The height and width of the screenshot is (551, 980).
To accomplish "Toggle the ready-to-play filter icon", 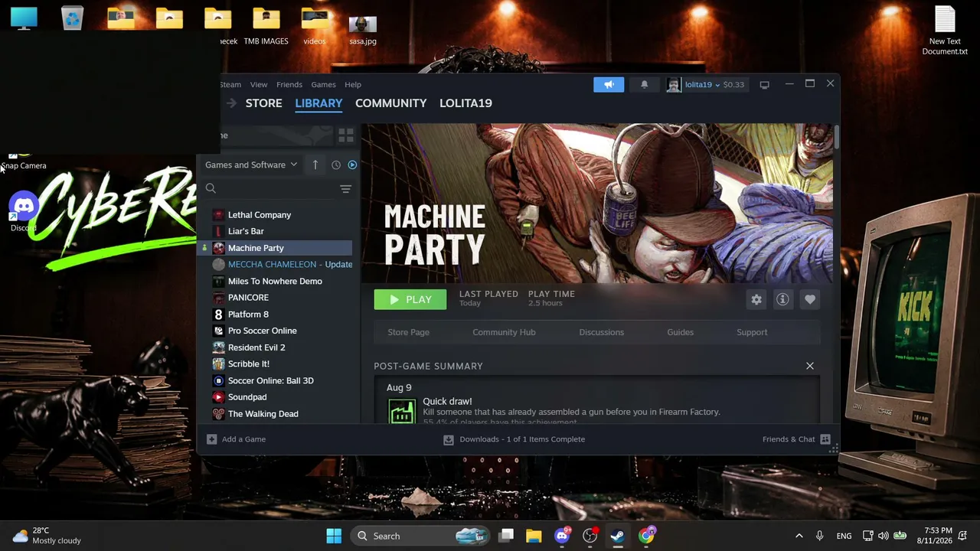I will [352, 165].
